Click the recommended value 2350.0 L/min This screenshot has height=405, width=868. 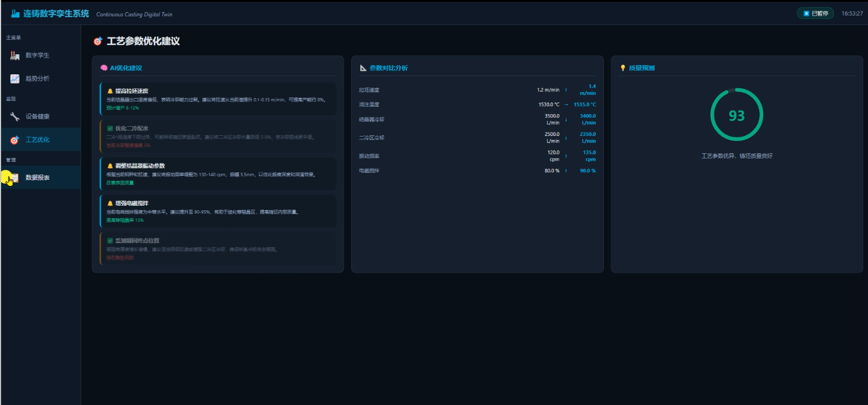point(588,138)
